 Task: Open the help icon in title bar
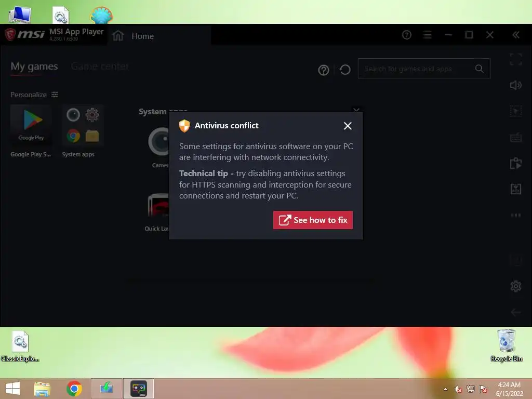[x=406, y=35]
